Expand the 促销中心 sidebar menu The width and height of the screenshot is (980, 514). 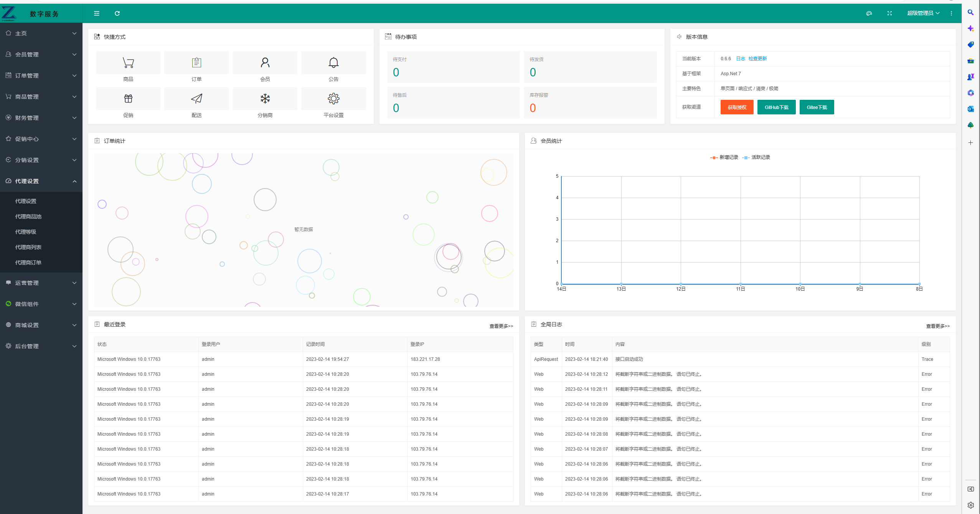tap(41, 139)
